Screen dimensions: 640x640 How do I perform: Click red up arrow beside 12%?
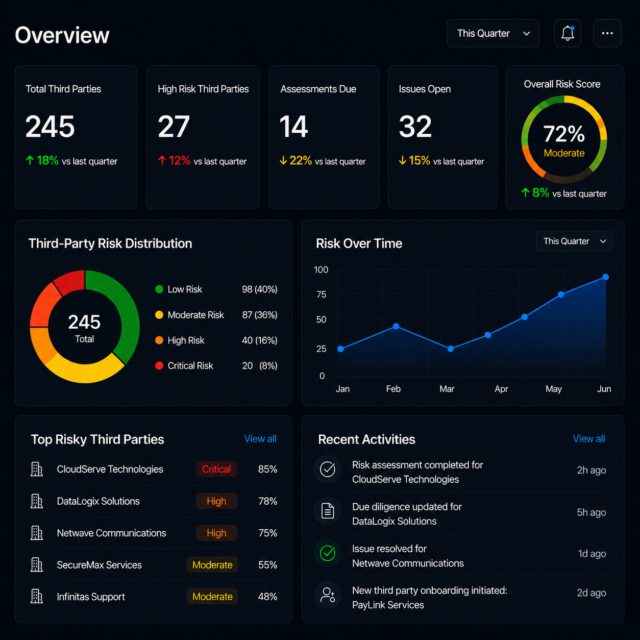(x=162, y=160)
